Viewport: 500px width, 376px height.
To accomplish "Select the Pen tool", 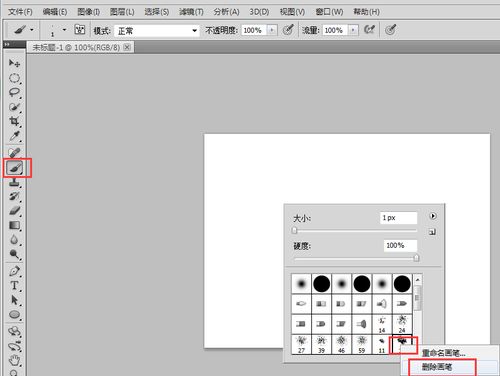I will click(14, 271).
